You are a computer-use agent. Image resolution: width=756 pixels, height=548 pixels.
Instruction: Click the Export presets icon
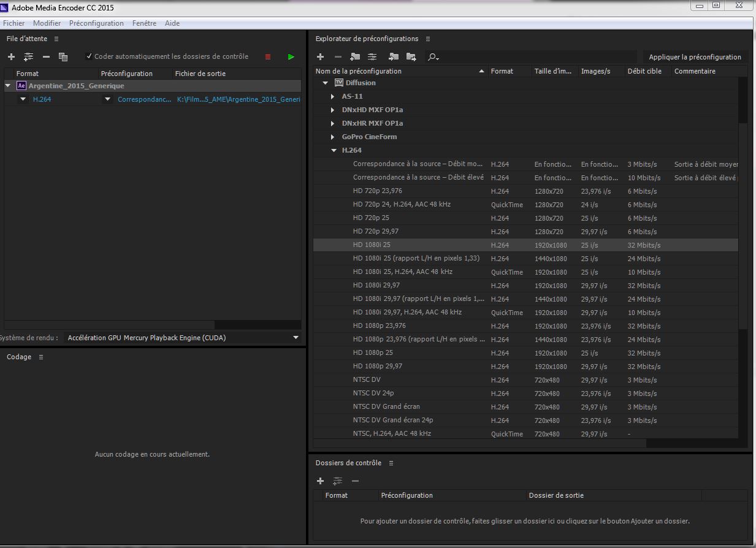(x=411, y=57)
